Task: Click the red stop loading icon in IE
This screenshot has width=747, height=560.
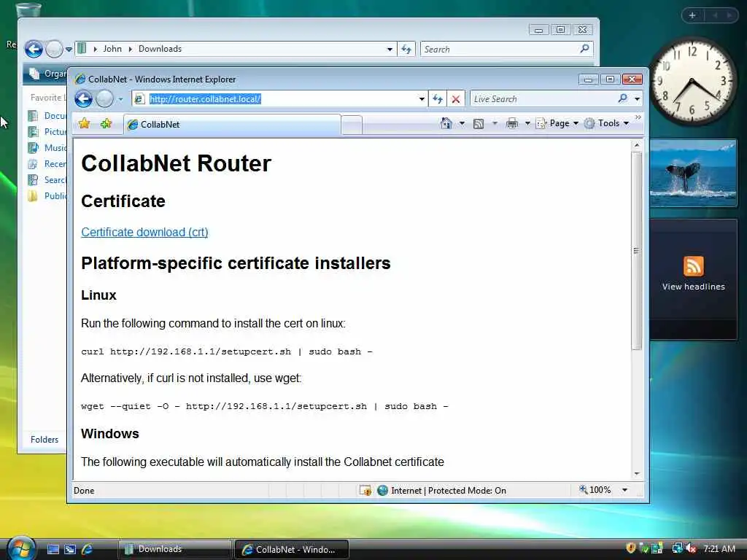Action: [x=456, y=99]
